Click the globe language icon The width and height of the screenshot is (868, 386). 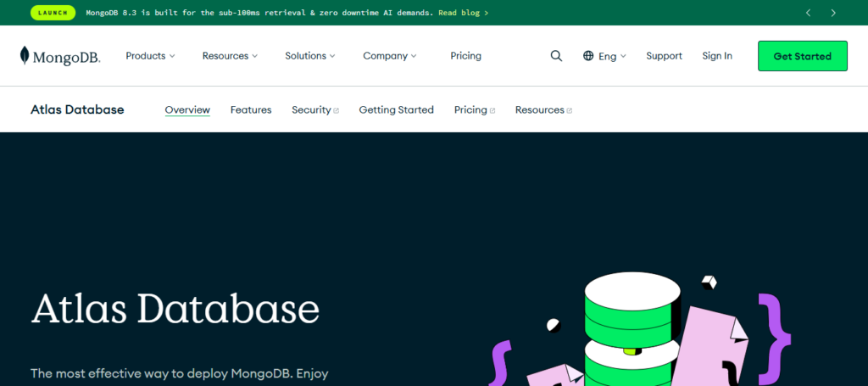pyautogui.click(x=588, y=56)
